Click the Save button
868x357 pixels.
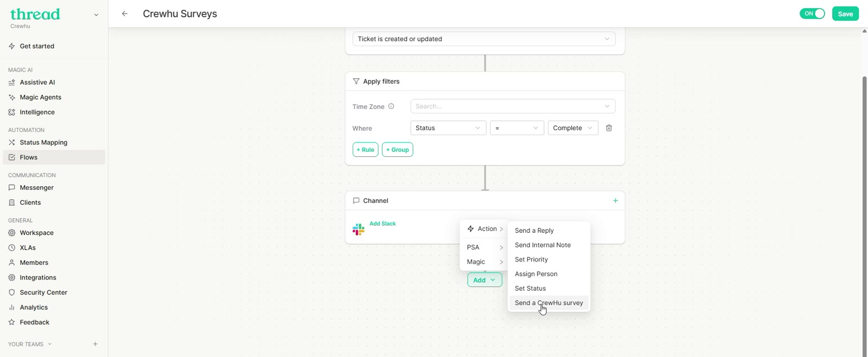click(x=845, y=14)
